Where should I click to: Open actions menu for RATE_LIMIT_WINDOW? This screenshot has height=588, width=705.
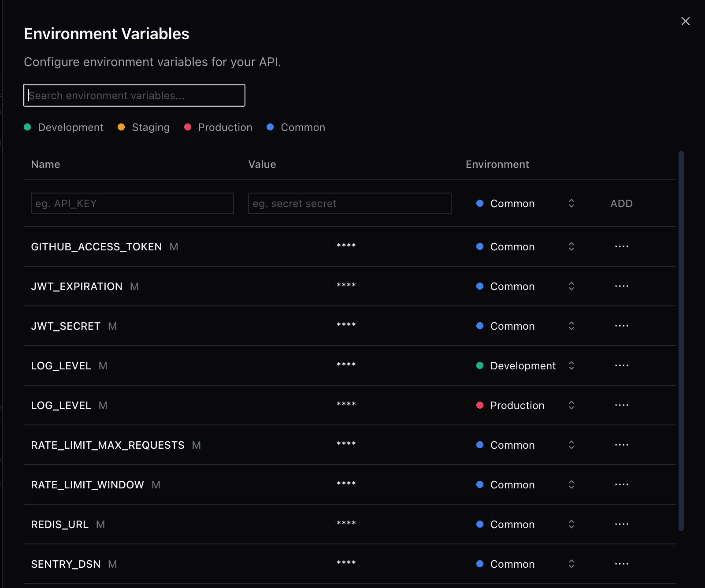[x=621, y=484]
